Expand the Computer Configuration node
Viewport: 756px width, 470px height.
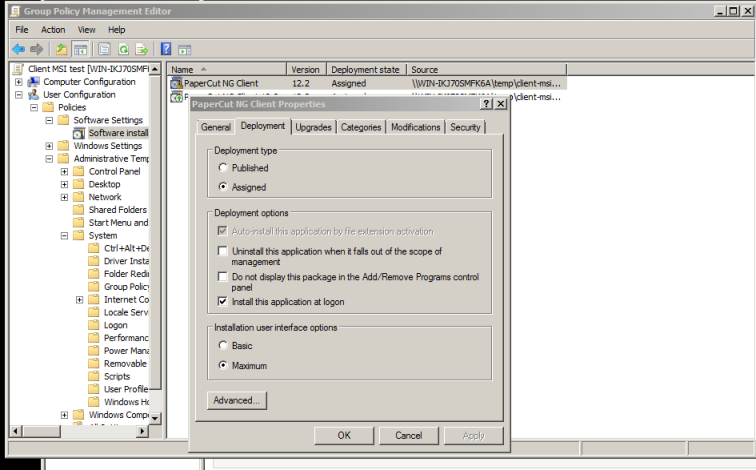[19, 82]
